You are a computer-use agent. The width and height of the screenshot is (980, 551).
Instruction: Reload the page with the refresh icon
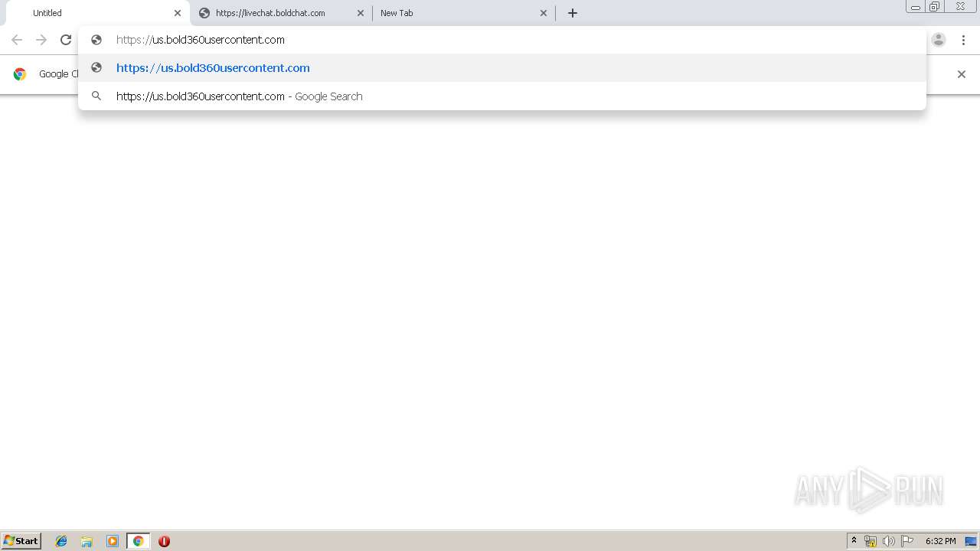[66, 40]
